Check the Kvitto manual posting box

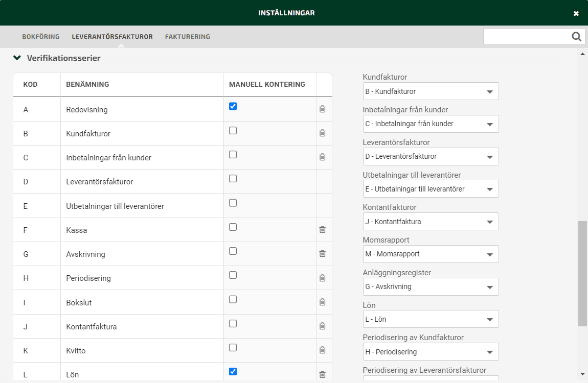click(x=233, y=348)
